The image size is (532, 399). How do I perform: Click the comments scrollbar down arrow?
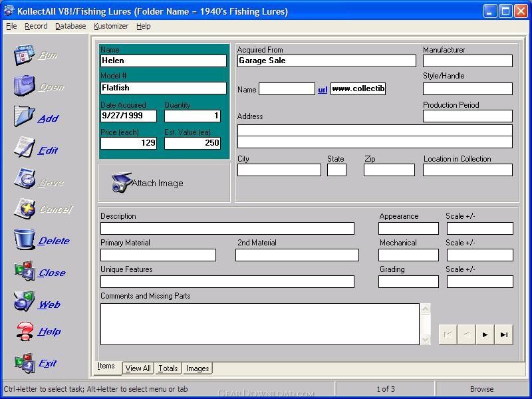point(425,339)
